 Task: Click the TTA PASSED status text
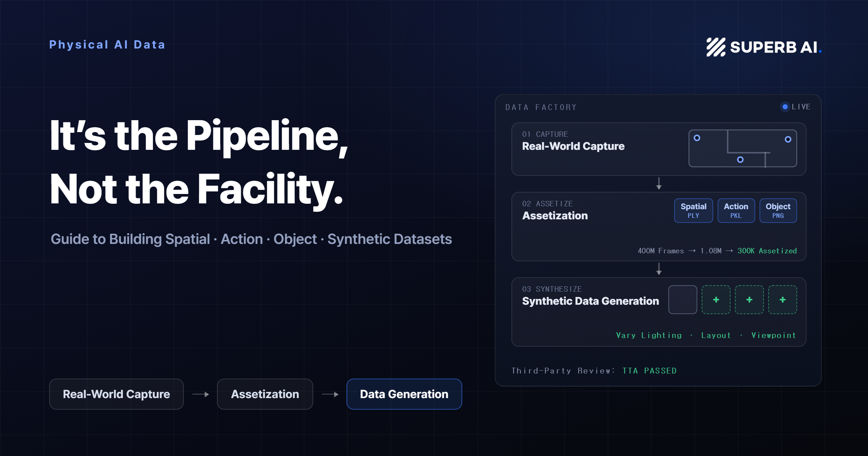click(x=650, y=371)
